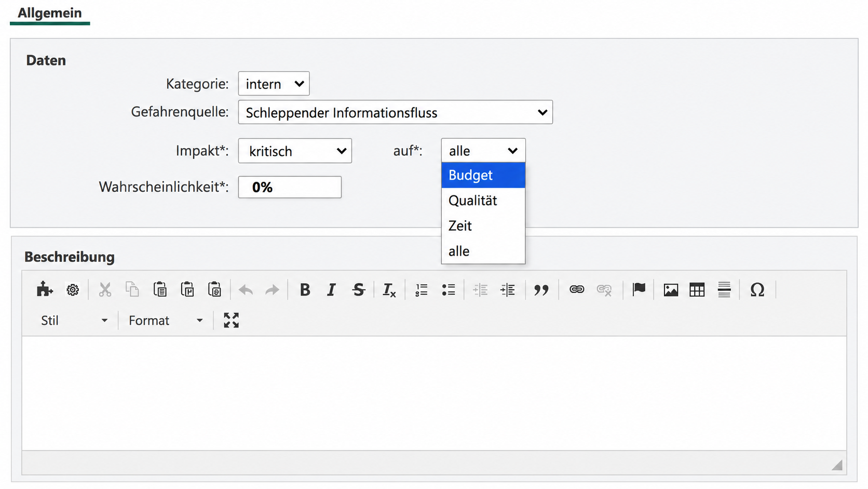Open the special character Omega icon
This screenshot has height=489, width=868.
(x=757, y=289)
